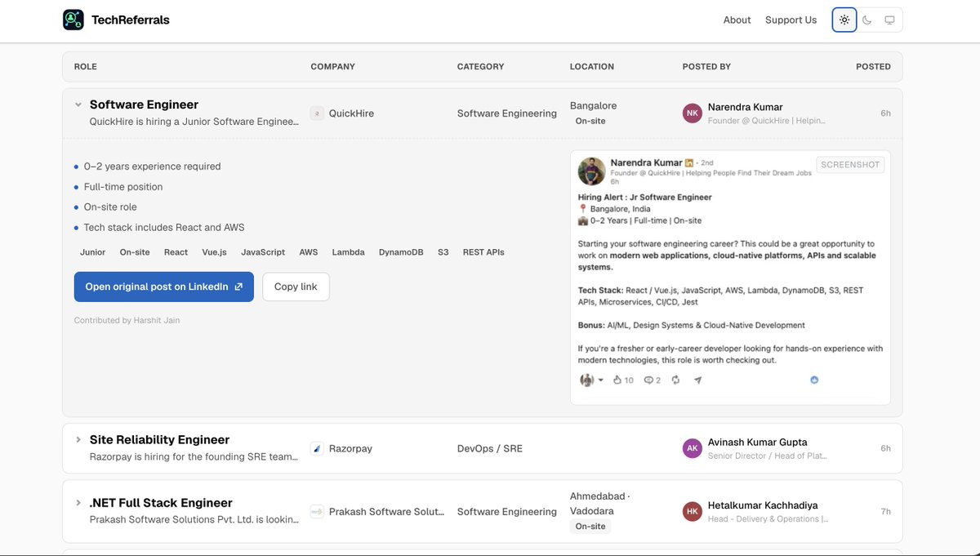Click the Razorpay company name

pyautogui.click(x=350, y=448)
